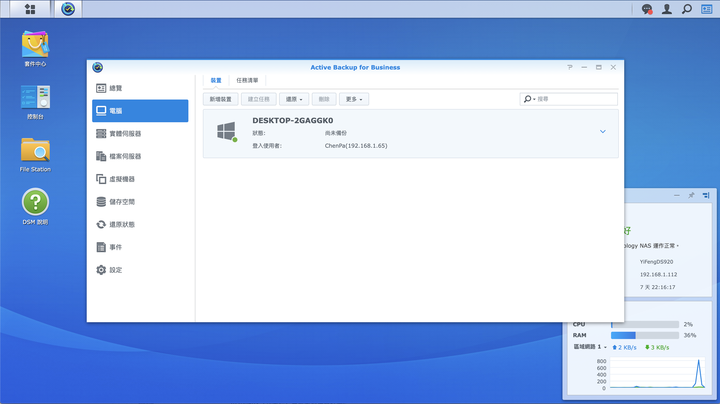Toggle the widgets panel icon in taskbar

pyautogui.click(x=706, y=9)
